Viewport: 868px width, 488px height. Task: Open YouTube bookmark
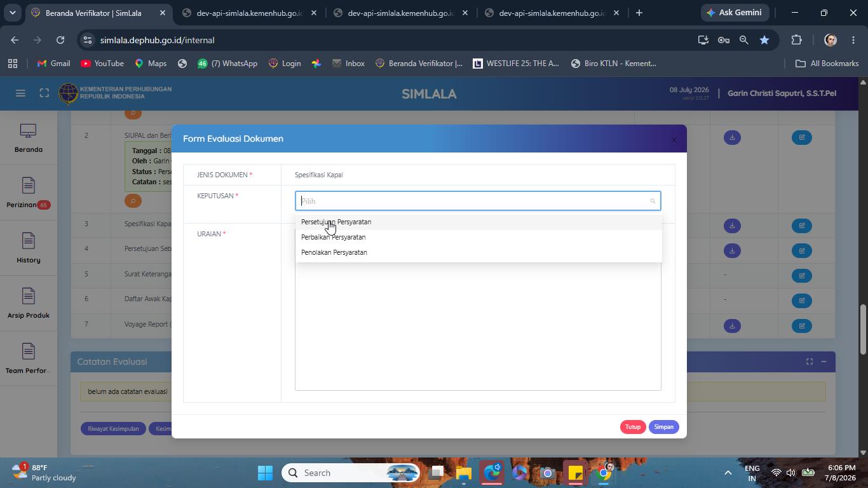click(x=102, y=64)
